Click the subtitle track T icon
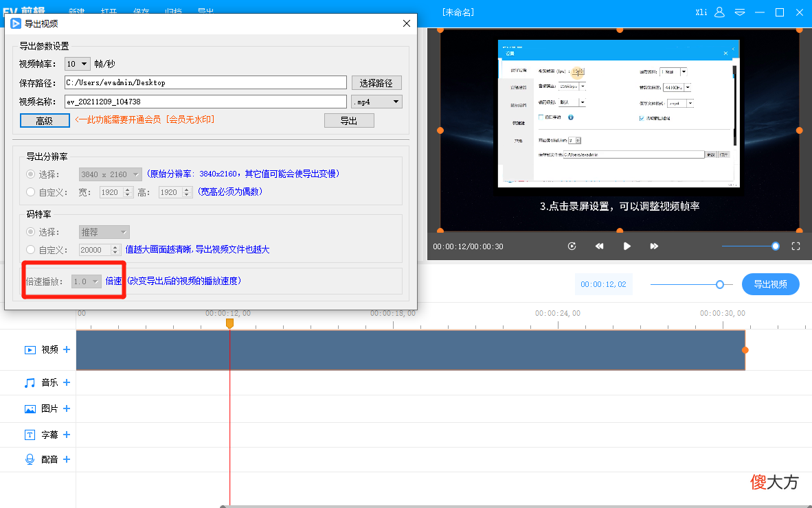Image resolution: width=812 pixels, height=508 pixels. click(30, 435)
